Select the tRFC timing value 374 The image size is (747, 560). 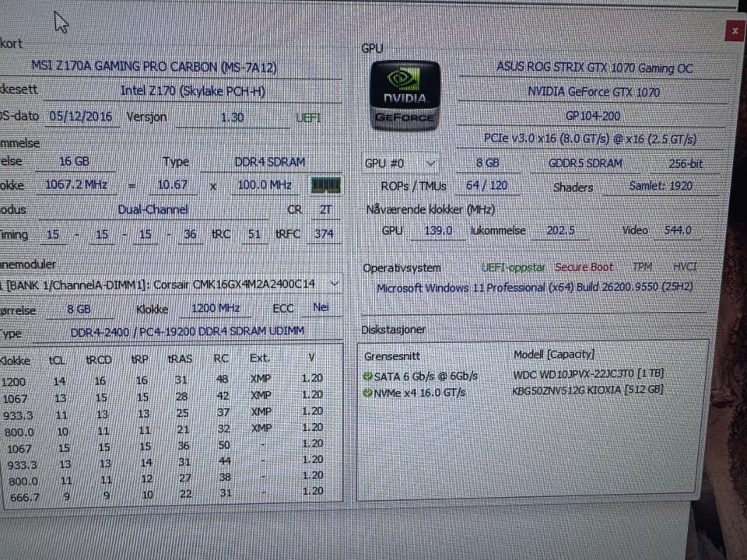point(324,234)
